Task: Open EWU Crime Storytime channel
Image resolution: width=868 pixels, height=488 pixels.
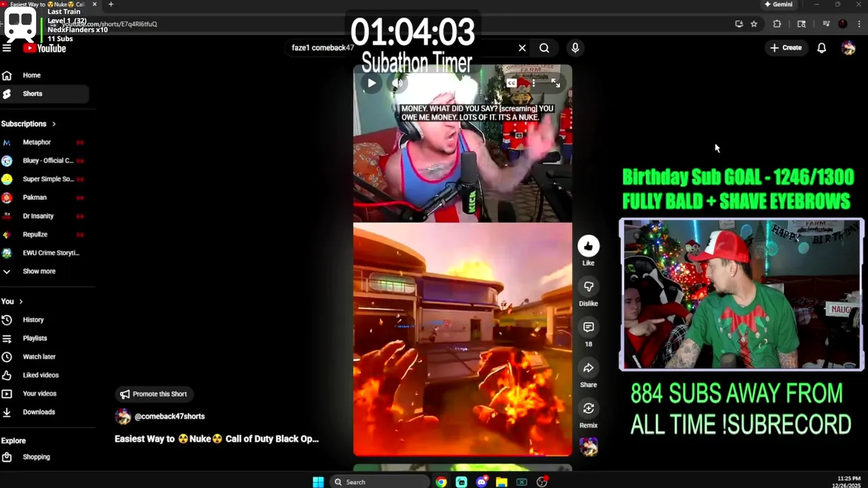Action: [x=44, y=253]
